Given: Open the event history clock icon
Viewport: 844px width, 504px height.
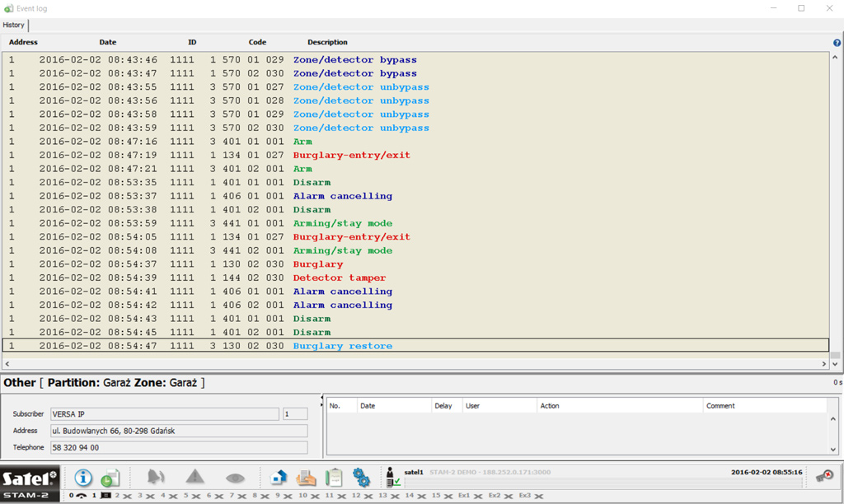Looking at the screenshot, I should (110, 478).
